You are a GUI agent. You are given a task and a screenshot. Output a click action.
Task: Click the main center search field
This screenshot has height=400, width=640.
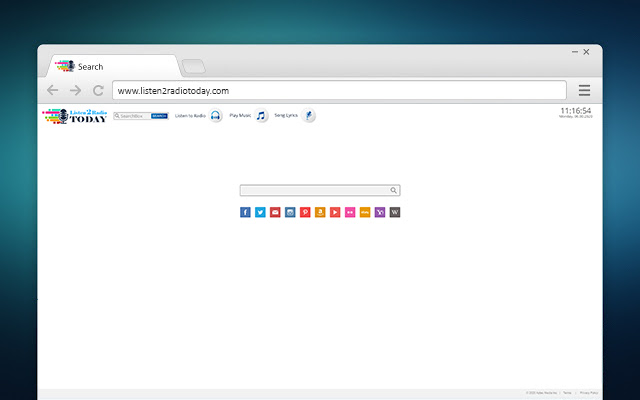320,190
